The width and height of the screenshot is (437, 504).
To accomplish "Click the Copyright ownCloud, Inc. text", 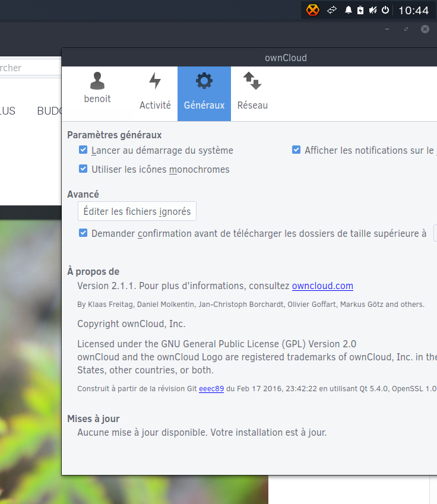I will [131, 324].
